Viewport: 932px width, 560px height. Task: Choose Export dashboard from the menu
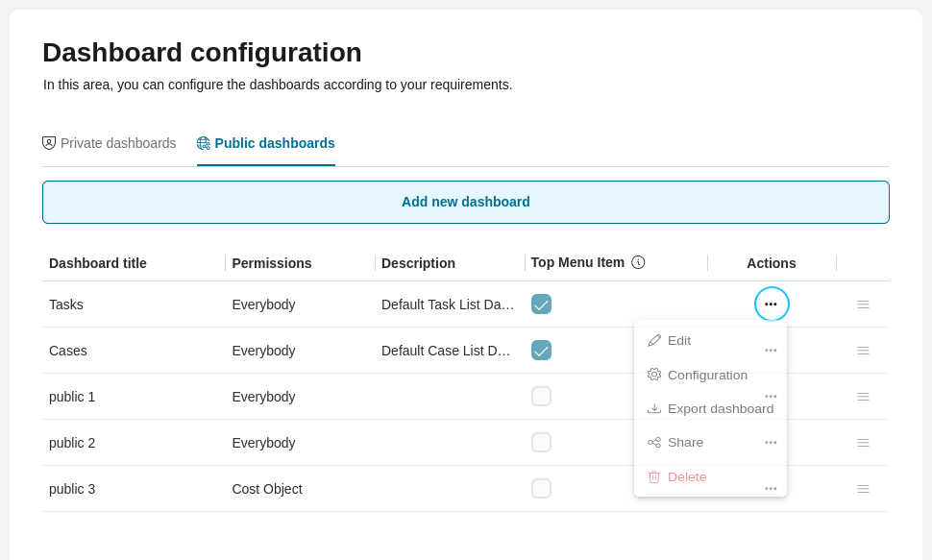(720, 408)
